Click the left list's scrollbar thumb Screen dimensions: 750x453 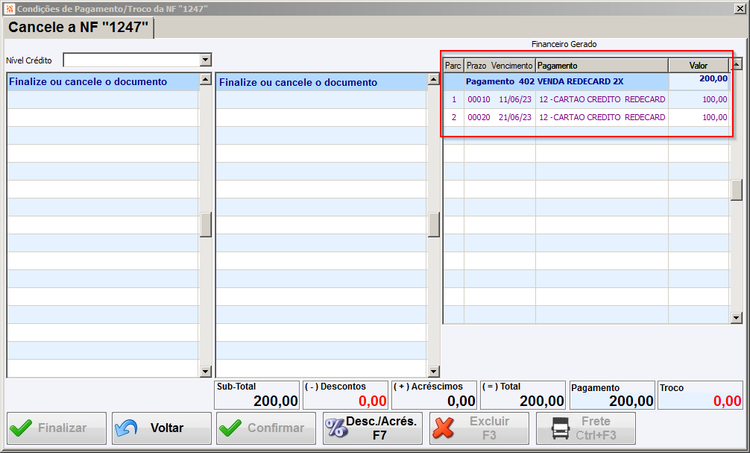(206, 225)
